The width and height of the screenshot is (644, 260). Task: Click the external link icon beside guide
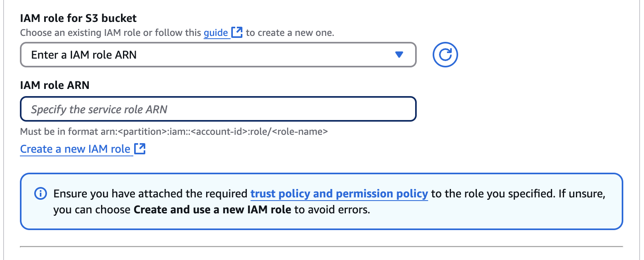[237, 32]
